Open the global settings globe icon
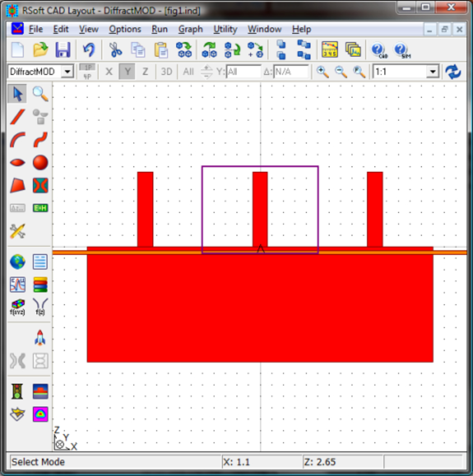473x476 pixels. (17, 262)
